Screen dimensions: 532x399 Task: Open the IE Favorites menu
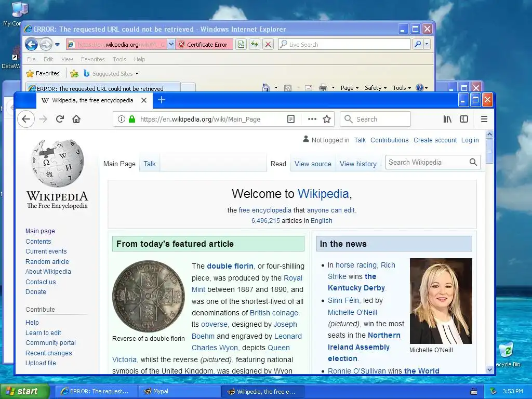(x=92, y=59)
